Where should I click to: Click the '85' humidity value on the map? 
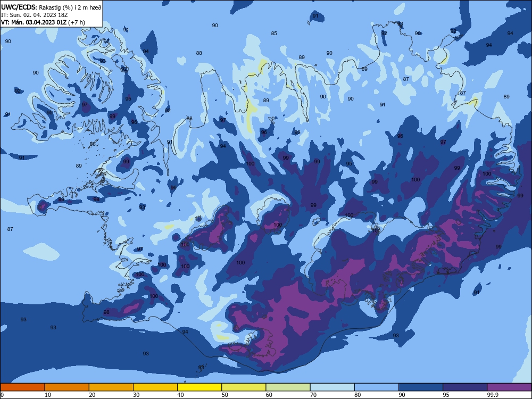click(274, 33)
